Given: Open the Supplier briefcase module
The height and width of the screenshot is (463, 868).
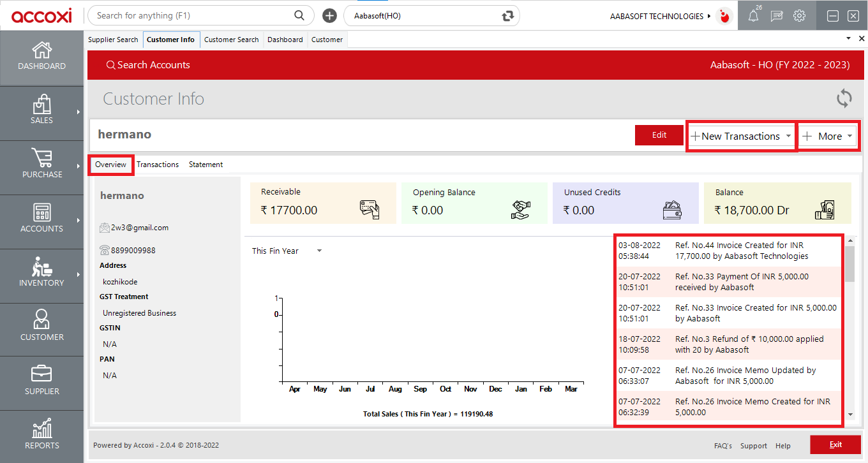Looking at the screenshot, I should [x=41, y=381].
